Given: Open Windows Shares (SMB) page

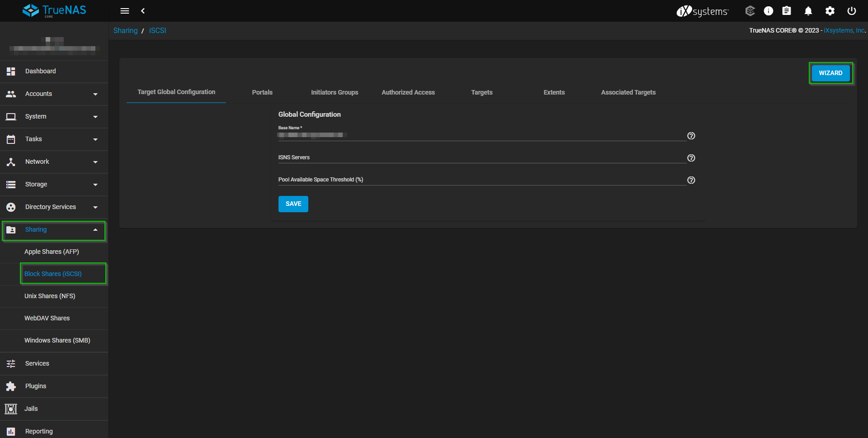Looking at the screenshot, I should 57,340.
